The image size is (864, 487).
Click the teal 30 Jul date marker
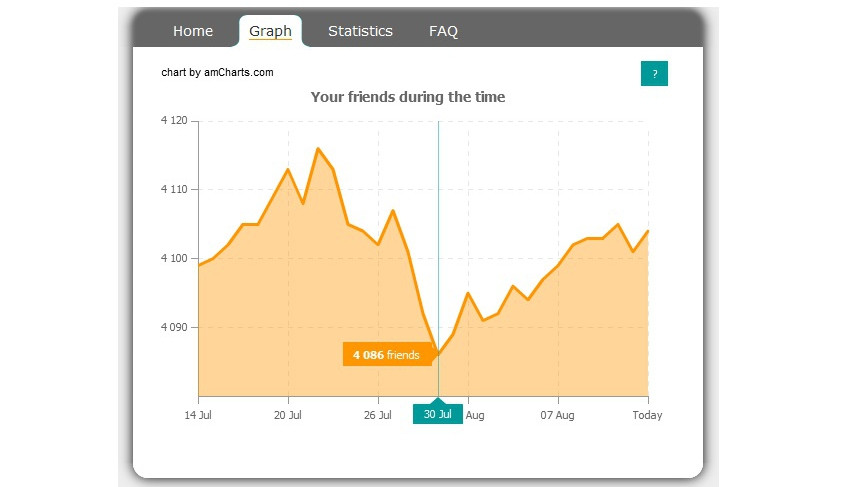(438, 414)
